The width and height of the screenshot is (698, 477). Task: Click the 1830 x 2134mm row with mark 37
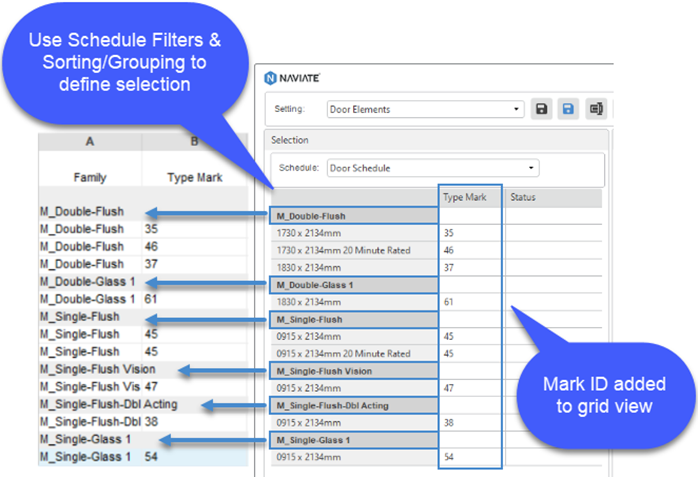tap(436, 268)
